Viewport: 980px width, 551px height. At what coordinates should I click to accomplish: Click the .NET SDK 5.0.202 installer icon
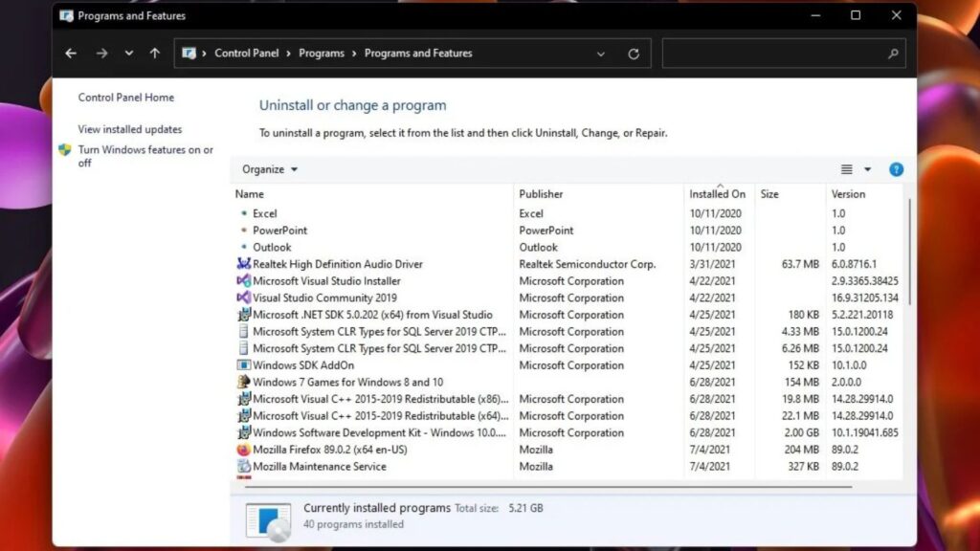[x=244, y=315]
